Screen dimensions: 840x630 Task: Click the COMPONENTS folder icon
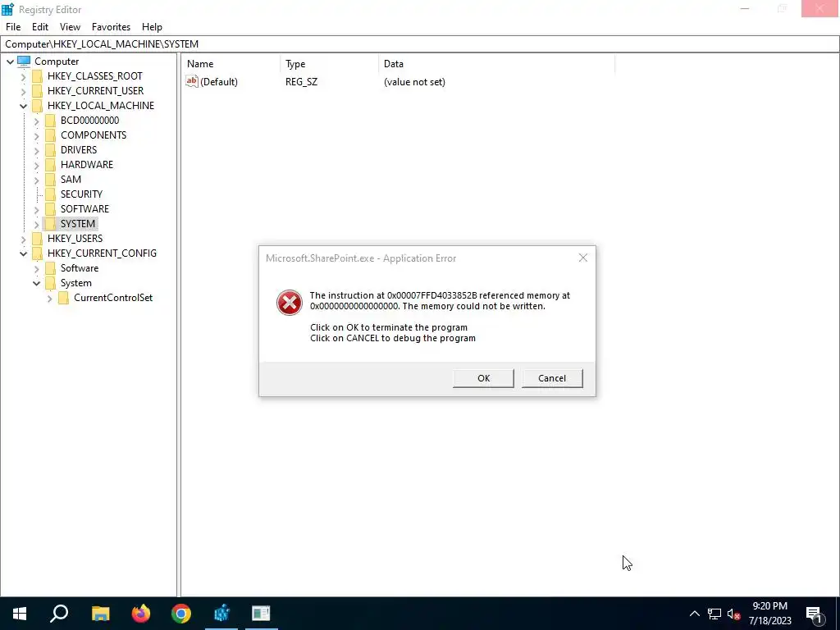[x=50, y=135]
